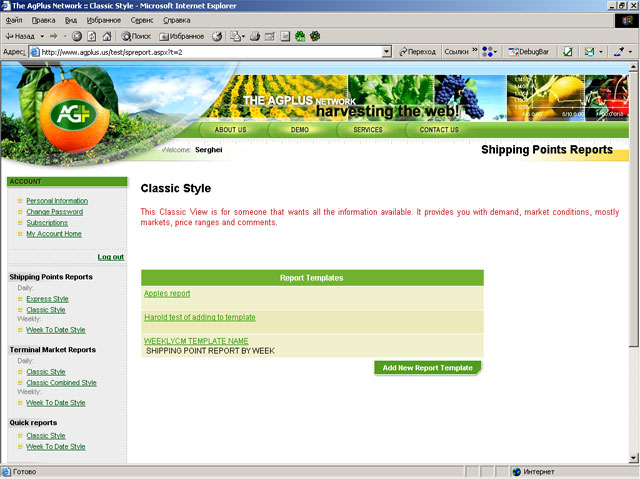Click the Интернет security zone indicator
Screen dimensions: 640x480
point(533,472)
